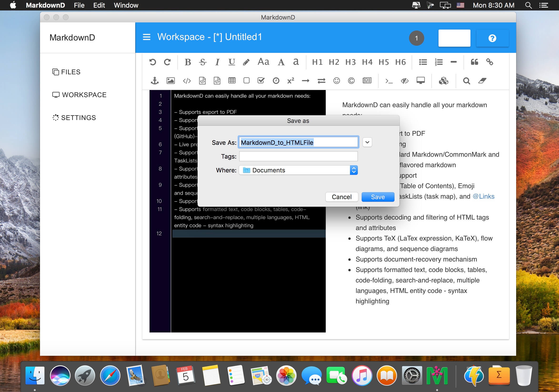Apply superscript formatting
559x392 pixels.
[291, 80]
